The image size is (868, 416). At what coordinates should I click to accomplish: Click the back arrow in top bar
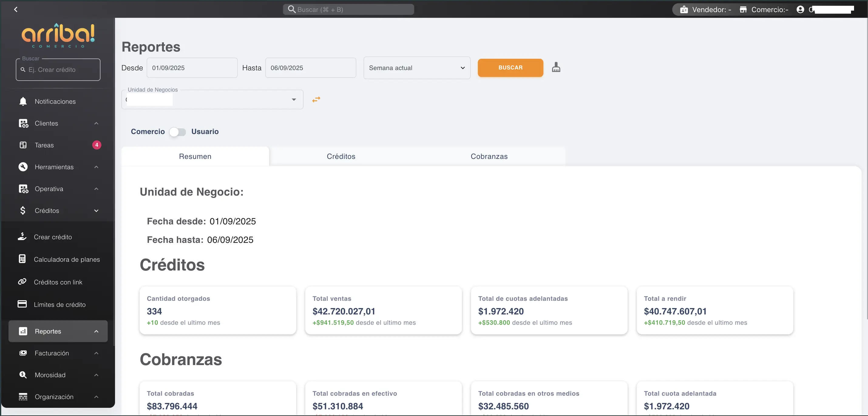pyautogui.click(x=16, y=9)
